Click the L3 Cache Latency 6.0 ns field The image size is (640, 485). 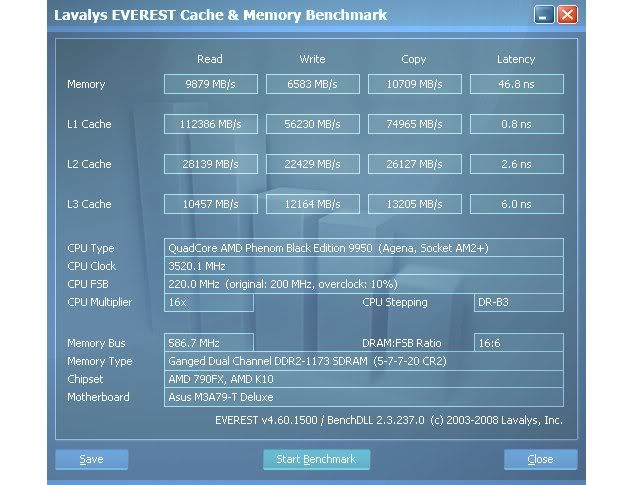point(517,205)
